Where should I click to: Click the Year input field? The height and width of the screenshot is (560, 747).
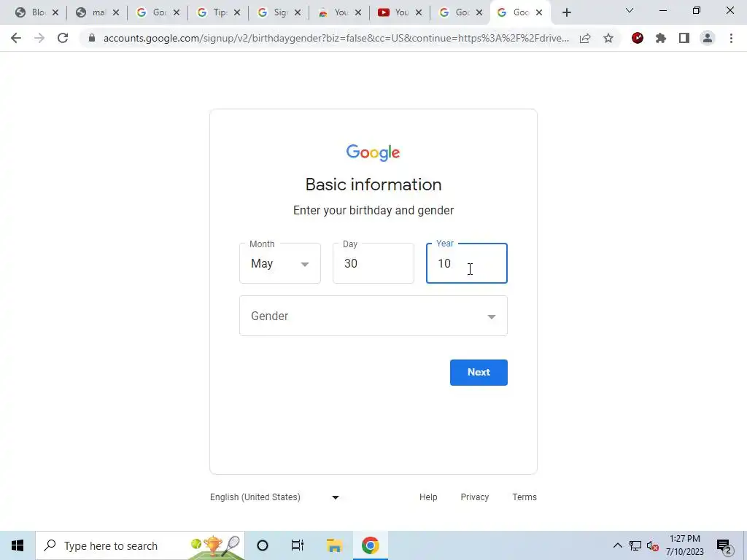[467, 263]
